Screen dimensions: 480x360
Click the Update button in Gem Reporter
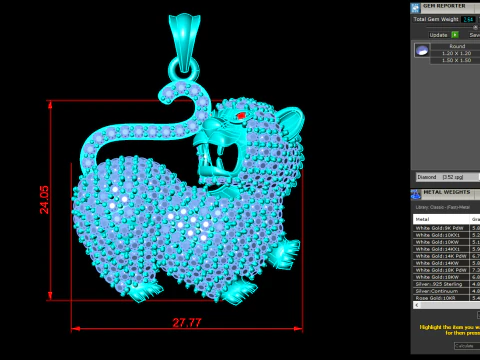click(438, 35)
